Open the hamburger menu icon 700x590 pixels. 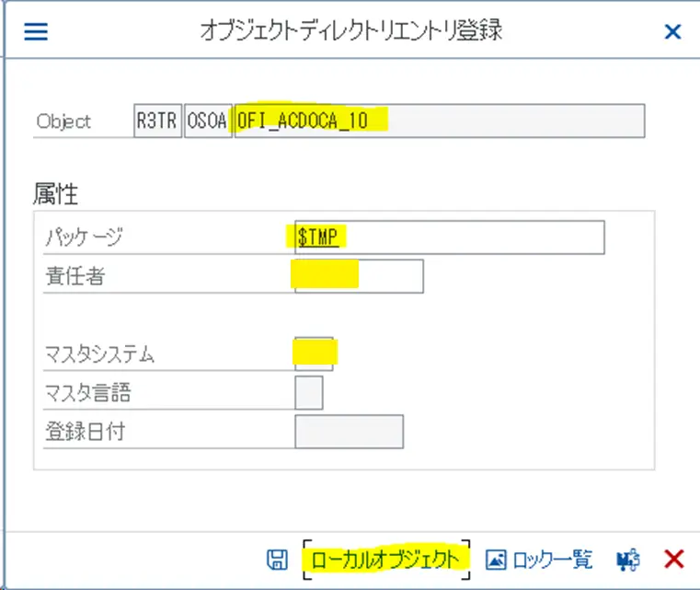(36, 31)
